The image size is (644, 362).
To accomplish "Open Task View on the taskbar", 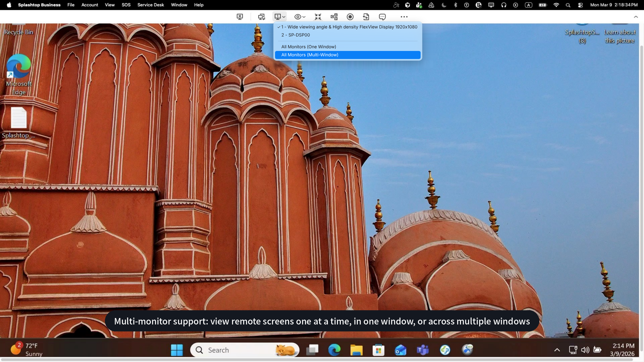I will click(312, 350).
